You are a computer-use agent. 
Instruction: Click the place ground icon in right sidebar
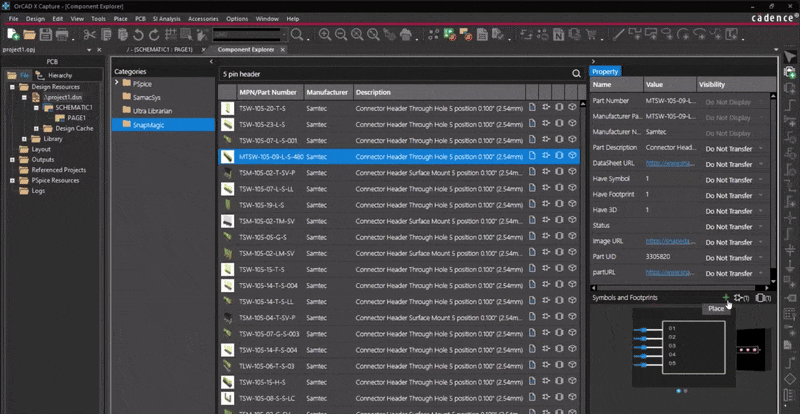(x=790, y=267)
